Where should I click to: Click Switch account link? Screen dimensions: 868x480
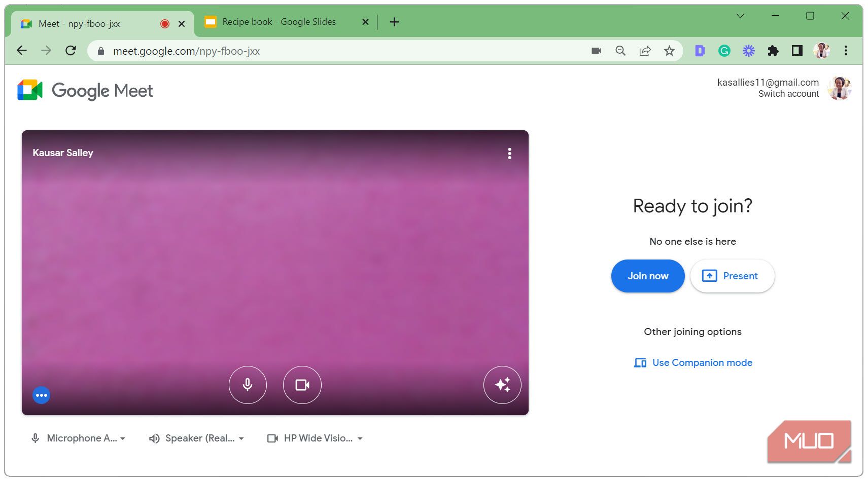(788, 94)
